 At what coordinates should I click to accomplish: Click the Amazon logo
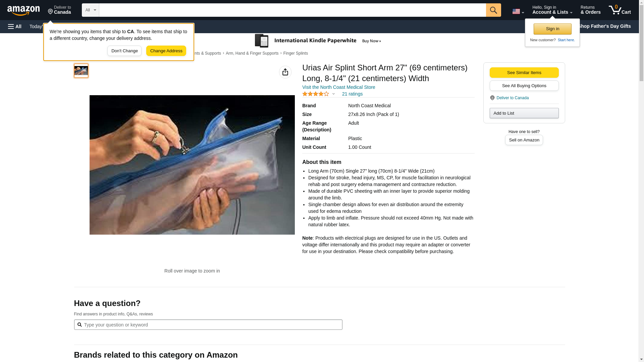[23, 10]
